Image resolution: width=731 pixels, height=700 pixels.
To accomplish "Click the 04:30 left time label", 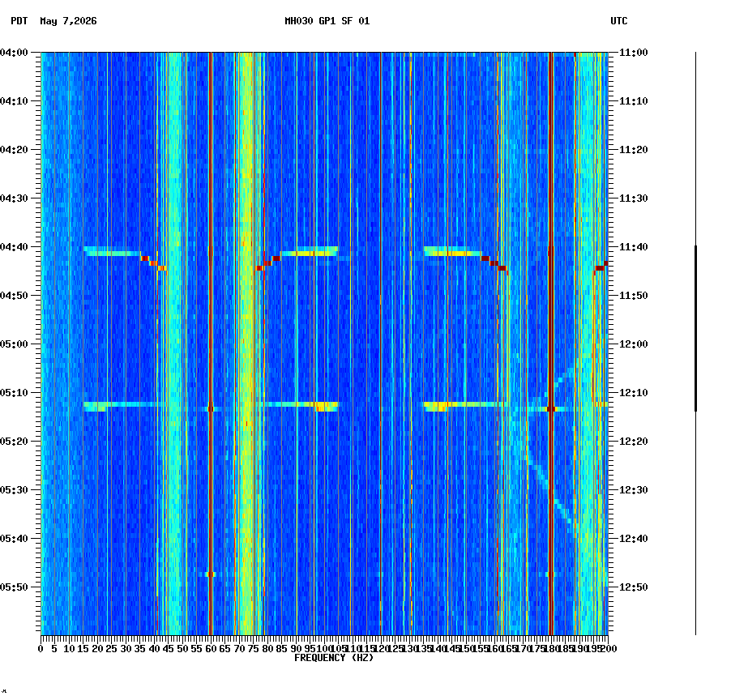I will [x=14, y=198].
